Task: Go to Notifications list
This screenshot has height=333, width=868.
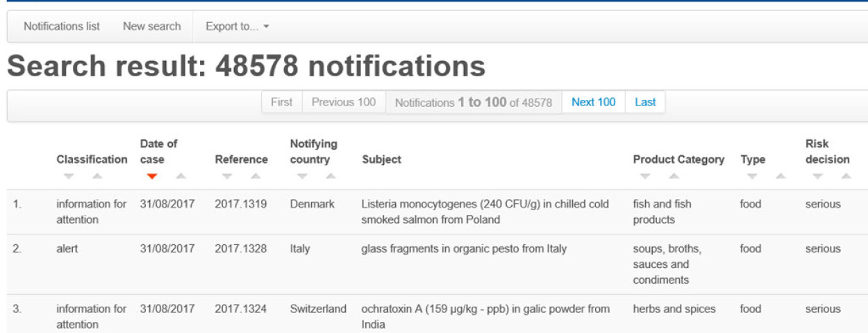Action: click(62, 26)
